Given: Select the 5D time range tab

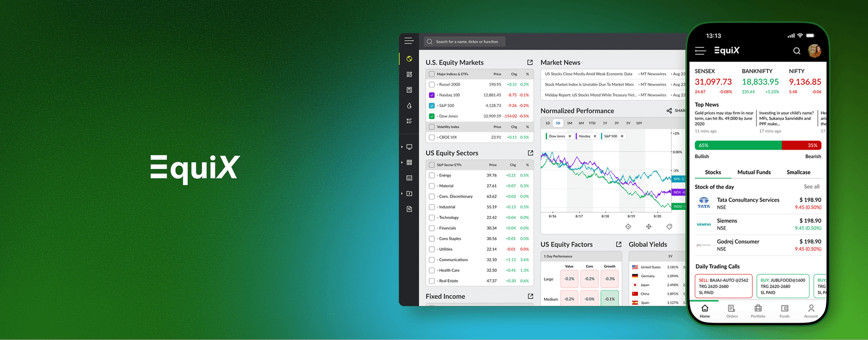Looking at the screenshot, I should pos(558,123).
